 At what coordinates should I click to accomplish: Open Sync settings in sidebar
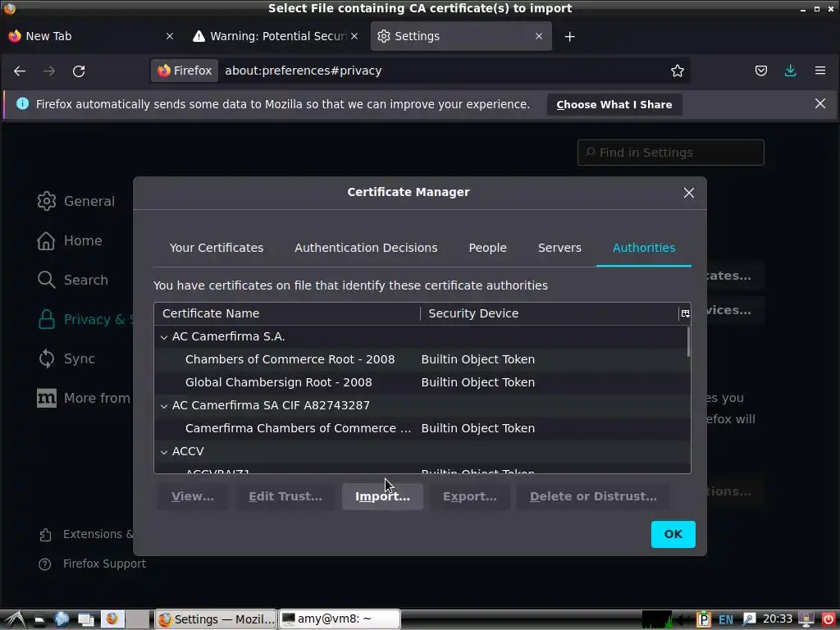tap(66, 359)
